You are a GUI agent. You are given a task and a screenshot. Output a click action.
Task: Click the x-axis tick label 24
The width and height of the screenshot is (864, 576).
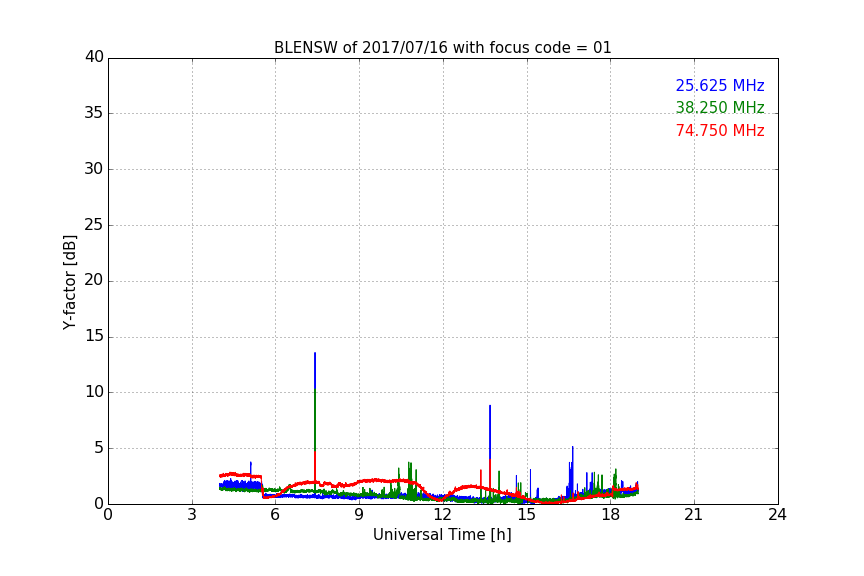coord(777,515)
